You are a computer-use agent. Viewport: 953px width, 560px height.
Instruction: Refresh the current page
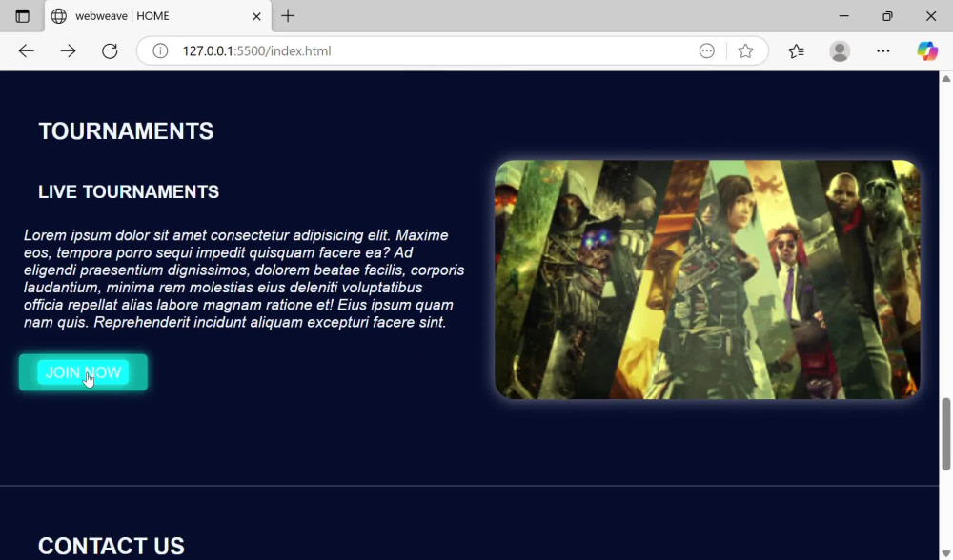click(110, 51)
